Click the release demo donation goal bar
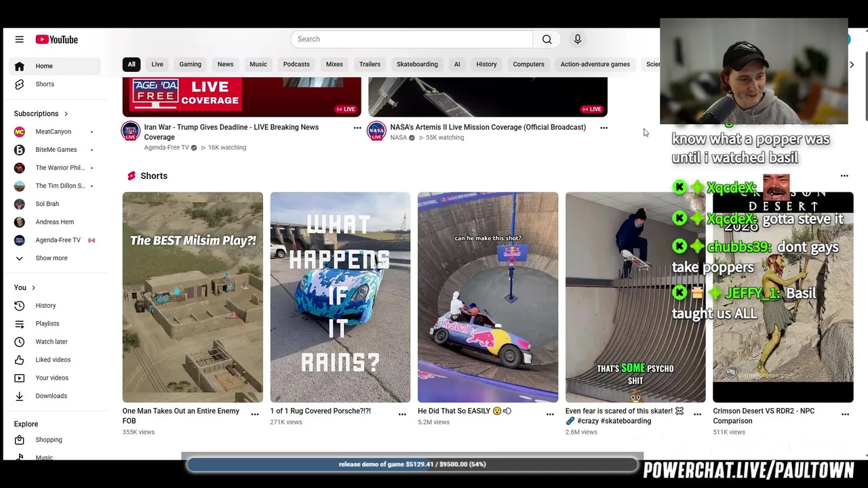The width and height of the screenshot is (868, 488). pos(412,464)
